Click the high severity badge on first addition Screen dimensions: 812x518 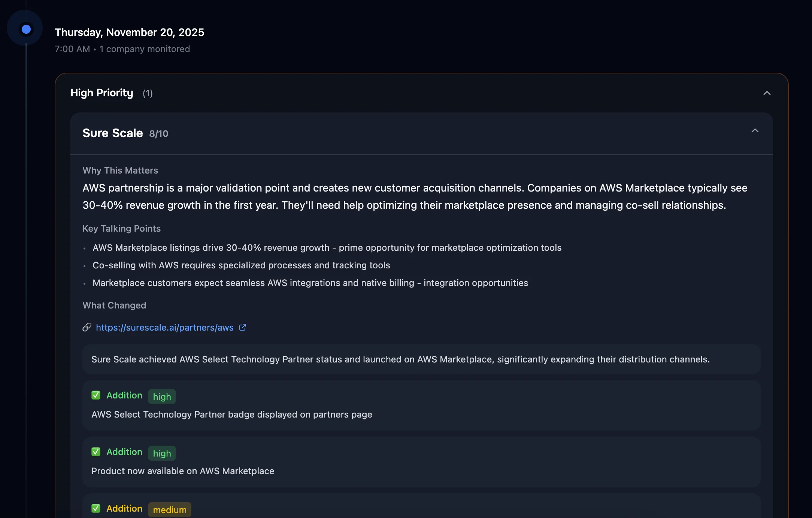pos(161,397)
